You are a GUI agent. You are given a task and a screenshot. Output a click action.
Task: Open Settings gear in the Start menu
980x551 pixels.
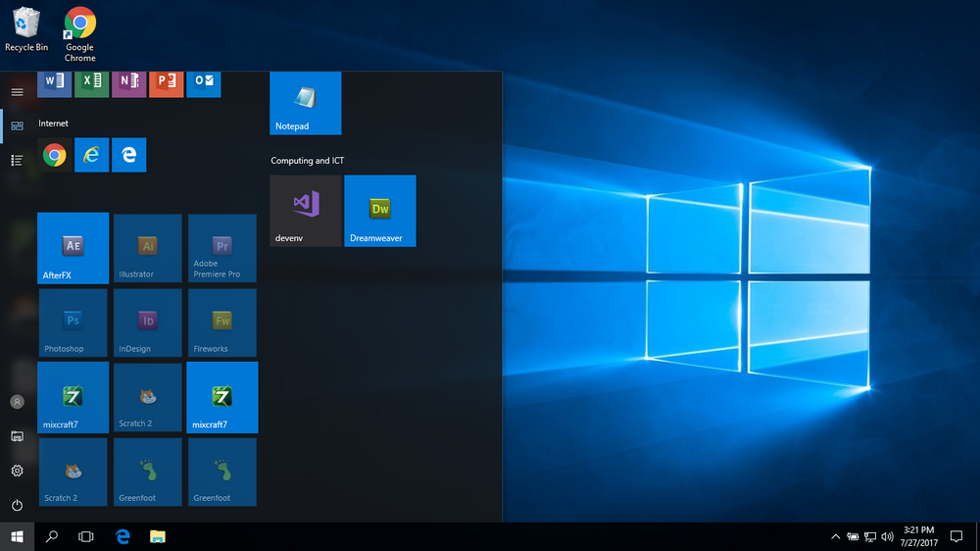coord(17,471)
